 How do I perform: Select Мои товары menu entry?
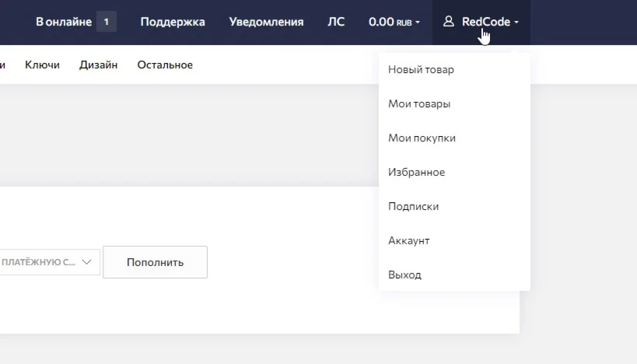pos(419,104)
